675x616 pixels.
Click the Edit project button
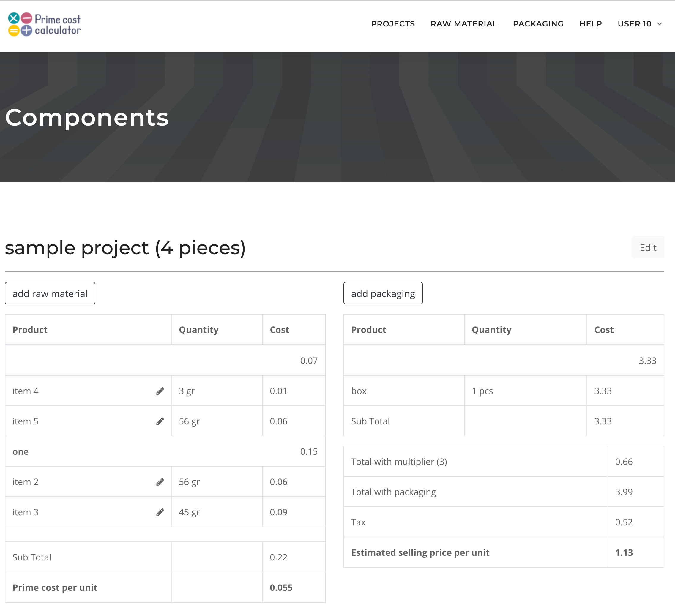click(648, 247)
